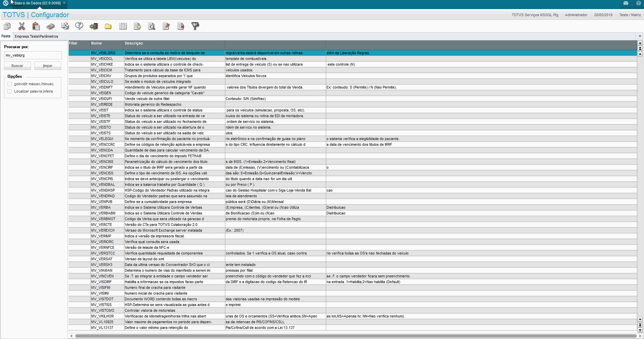Toggle 'coincidir maiusc./minusc.' checkbox
Image resolution: width=644 pixels, height=339 pixels.
[x=9, y=84]
